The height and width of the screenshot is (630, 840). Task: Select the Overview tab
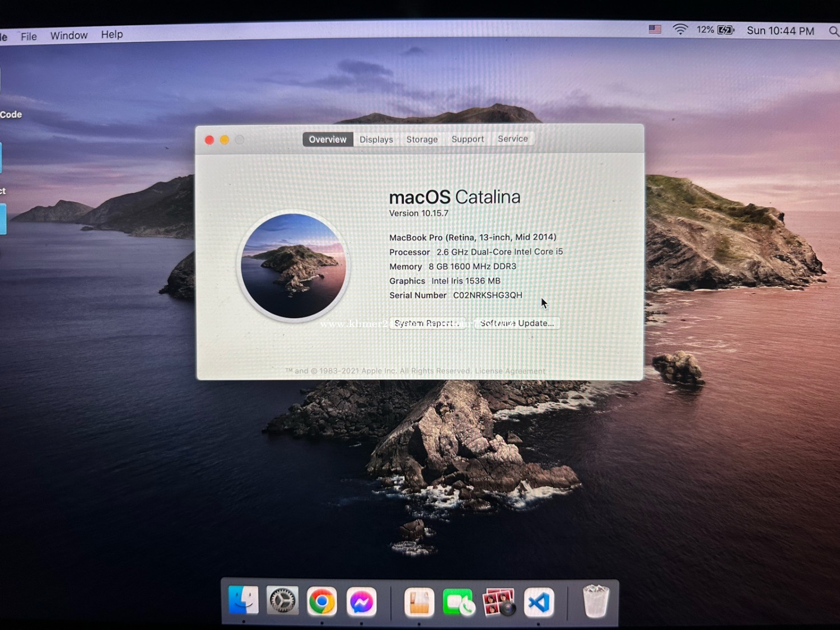[x=328, y=139]
